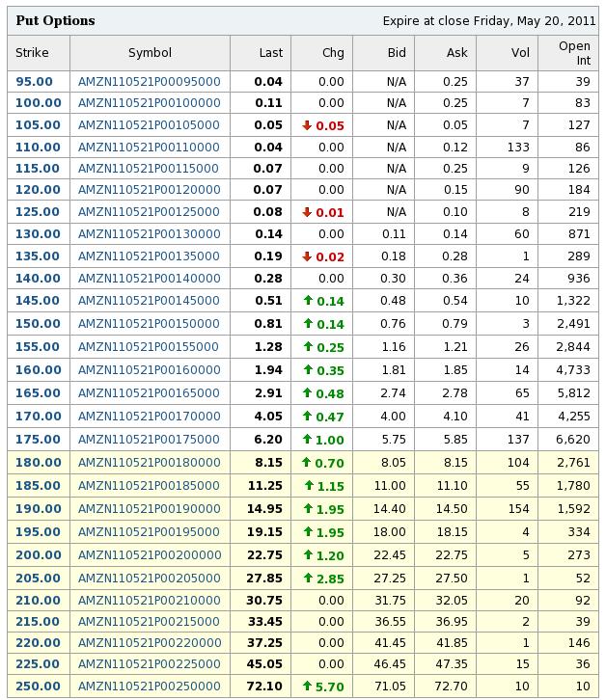Open symbol AMZN110521P00125000

pyautogui.click(x=149, y=212)
